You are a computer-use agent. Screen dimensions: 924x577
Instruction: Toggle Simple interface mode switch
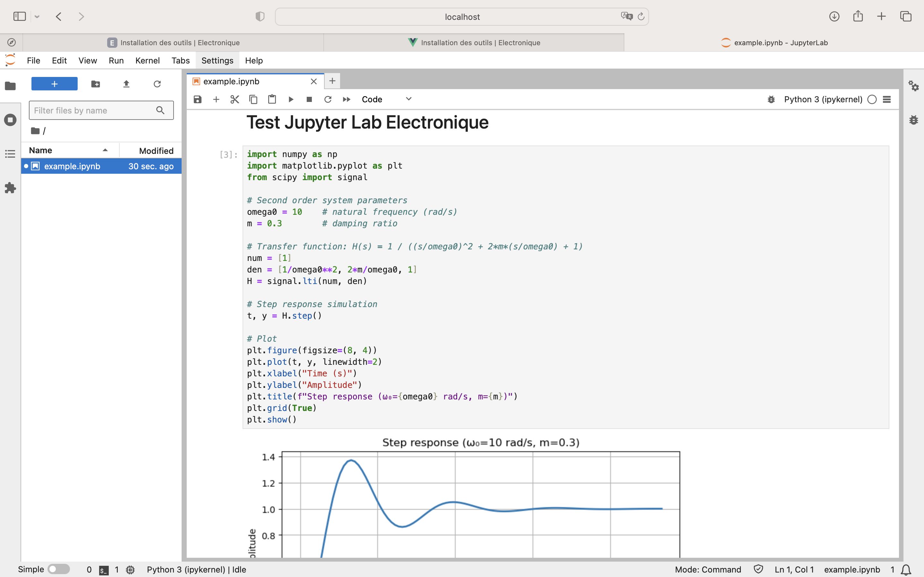(x=58, y=569)
